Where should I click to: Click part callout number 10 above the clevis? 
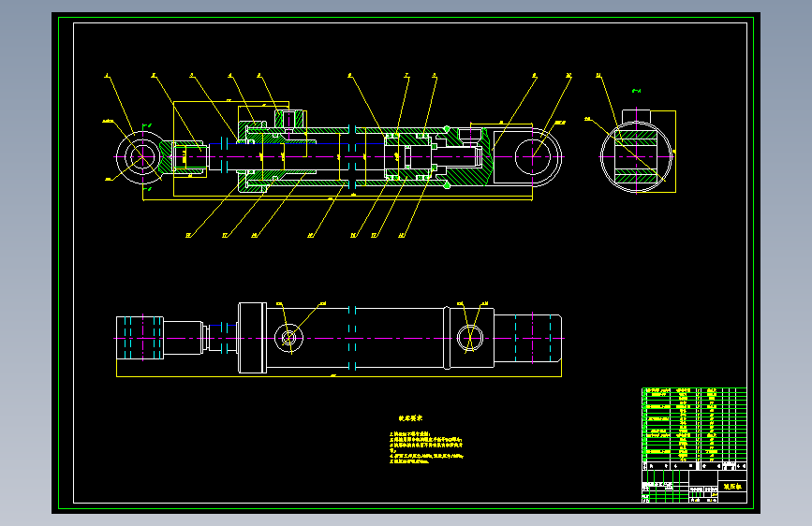pos(568,76)
